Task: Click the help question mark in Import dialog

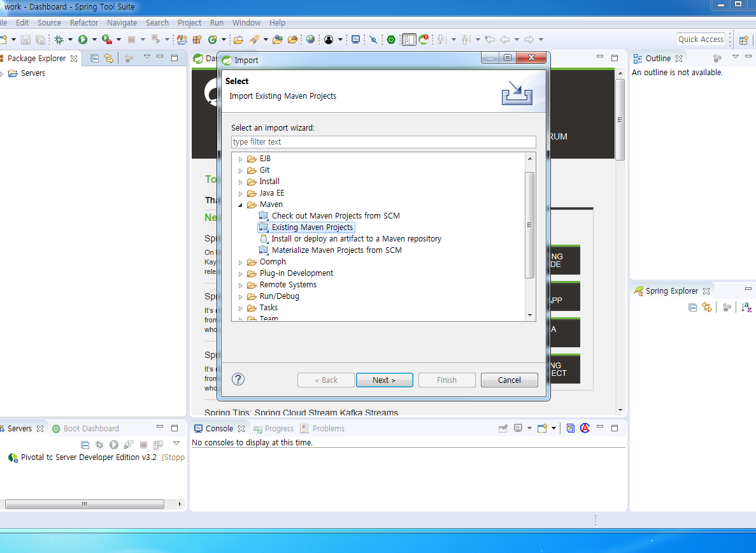Action: pos(238,380)
